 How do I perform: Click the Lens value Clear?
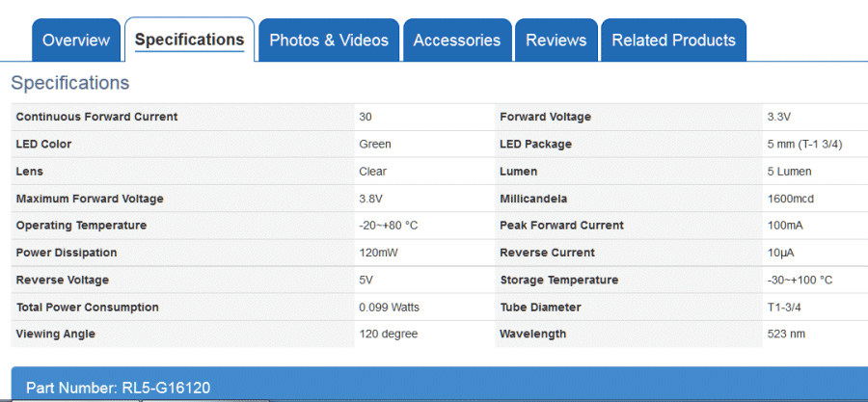372,172
